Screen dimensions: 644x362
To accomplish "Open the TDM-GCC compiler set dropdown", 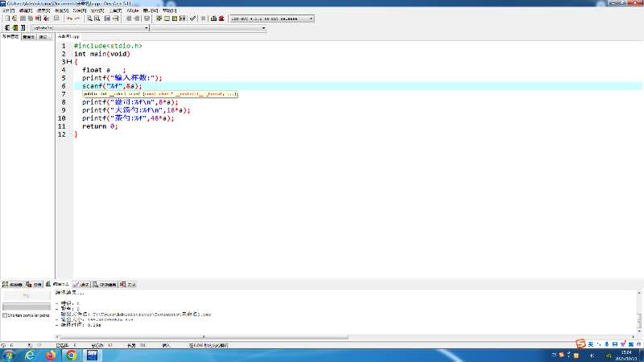I will pos(311,19).
